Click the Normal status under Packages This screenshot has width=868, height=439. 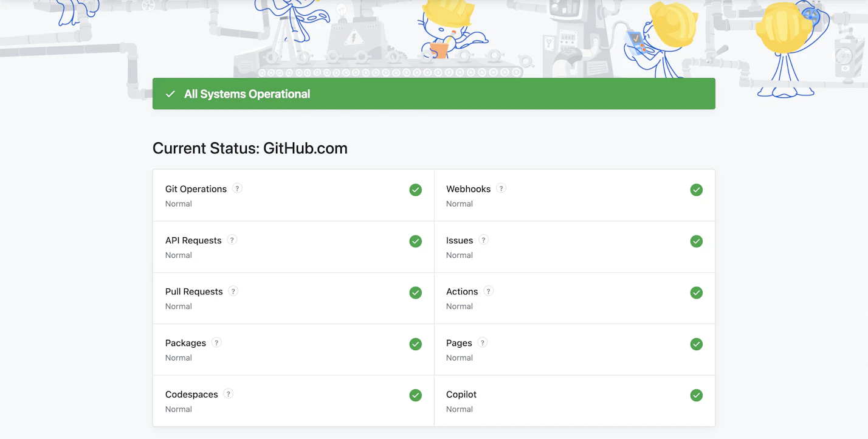point(179,358)
